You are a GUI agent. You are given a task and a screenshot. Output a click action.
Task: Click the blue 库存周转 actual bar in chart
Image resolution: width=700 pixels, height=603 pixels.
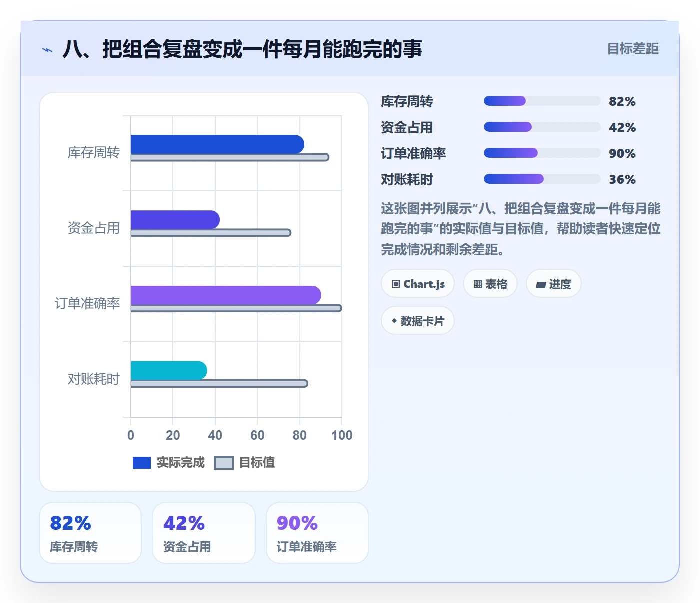point(217,144)
